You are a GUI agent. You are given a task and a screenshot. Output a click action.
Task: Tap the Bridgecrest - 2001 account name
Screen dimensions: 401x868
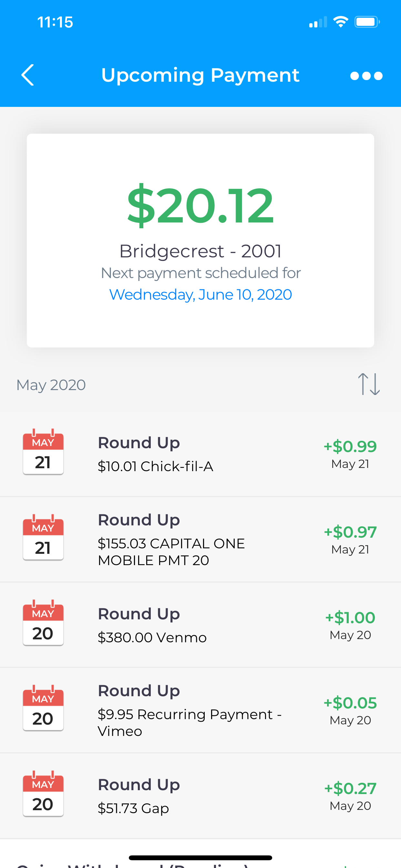200,251
